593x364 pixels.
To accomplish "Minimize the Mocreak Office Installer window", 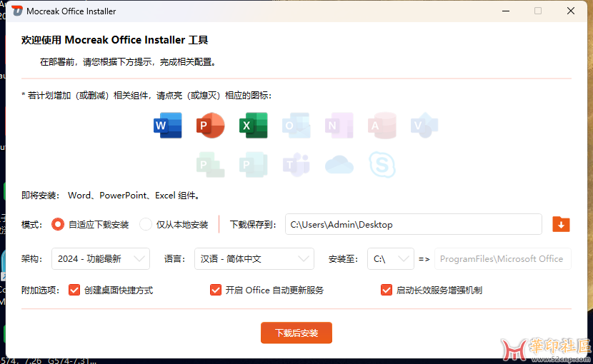I will [x=506, y=11].
